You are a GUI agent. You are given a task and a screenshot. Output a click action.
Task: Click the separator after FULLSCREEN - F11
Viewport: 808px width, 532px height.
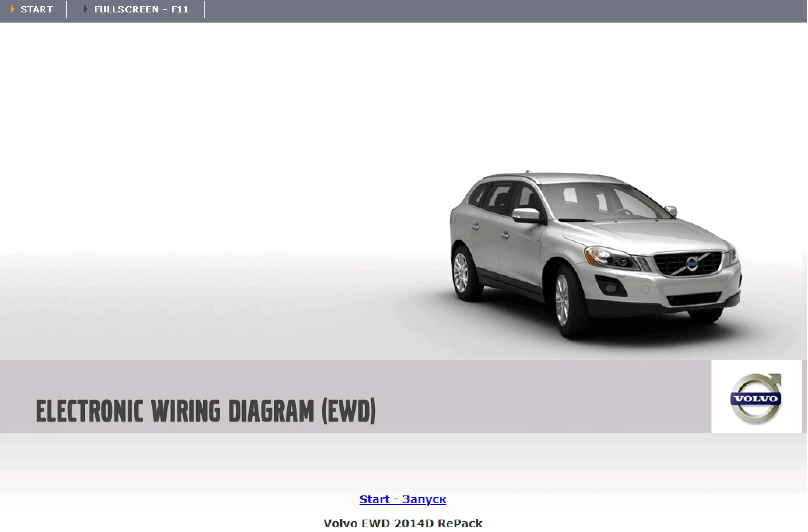(x=204, y=9)
